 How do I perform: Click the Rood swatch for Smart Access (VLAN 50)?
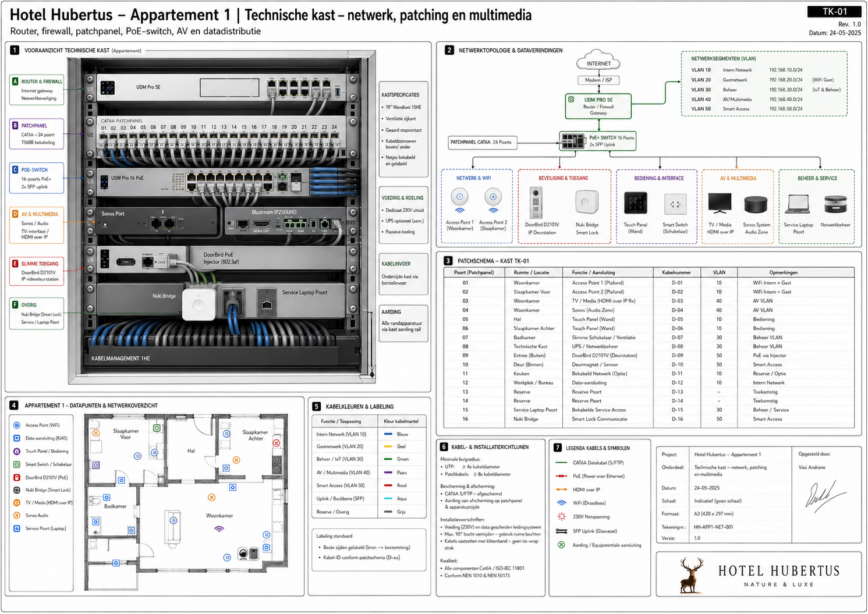click(x=388, y=485)
